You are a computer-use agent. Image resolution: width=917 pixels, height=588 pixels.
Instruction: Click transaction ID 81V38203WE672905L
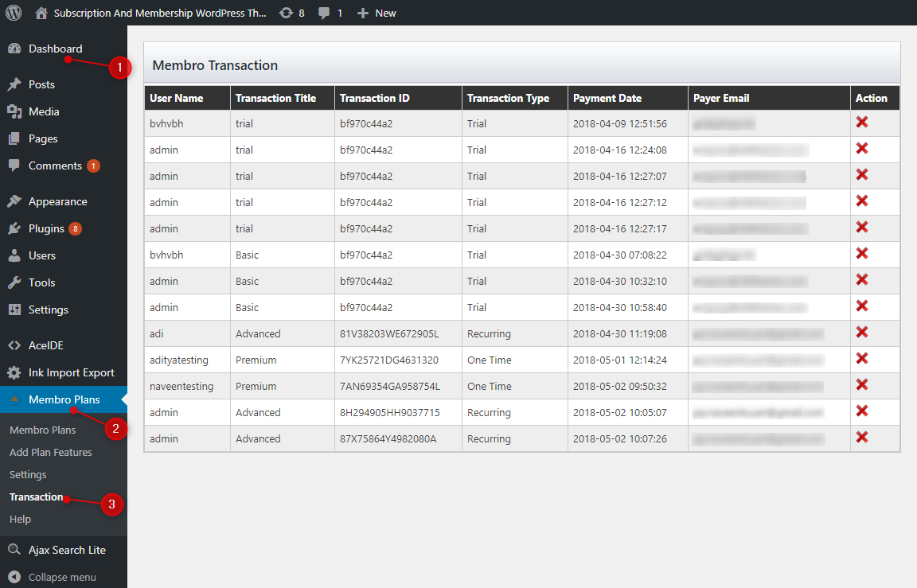point(389,333)
